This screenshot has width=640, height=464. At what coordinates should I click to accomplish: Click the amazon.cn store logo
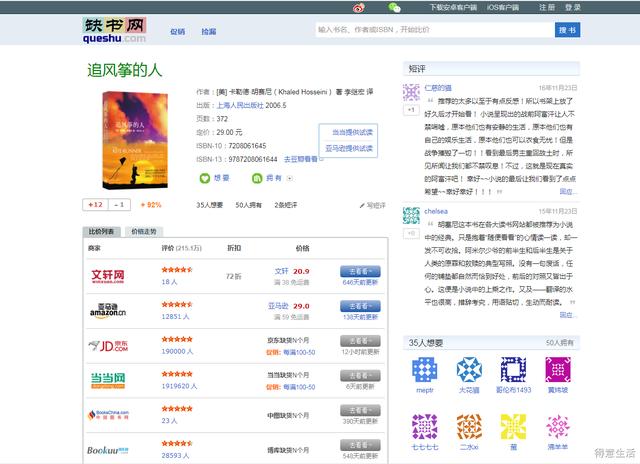(108, 311)
